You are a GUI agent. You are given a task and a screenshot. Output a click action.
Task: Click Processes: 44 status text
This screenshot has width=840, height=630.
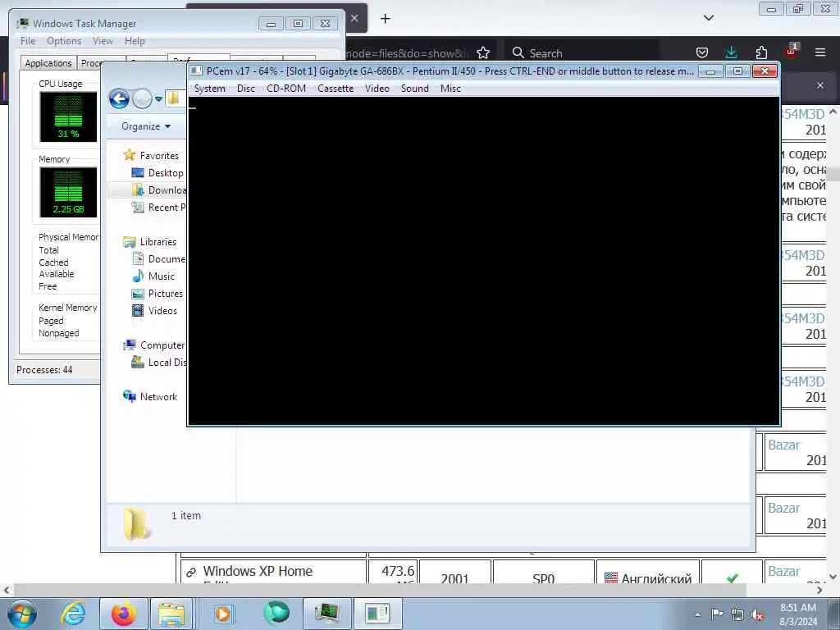[44, 370]
